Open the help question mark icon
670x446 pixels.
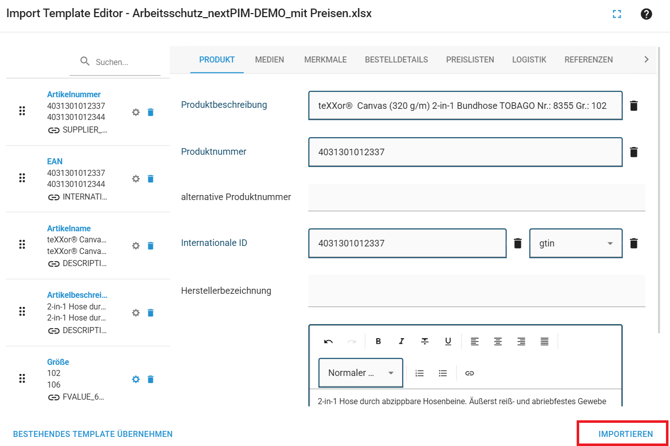click(x=646, y=14)
